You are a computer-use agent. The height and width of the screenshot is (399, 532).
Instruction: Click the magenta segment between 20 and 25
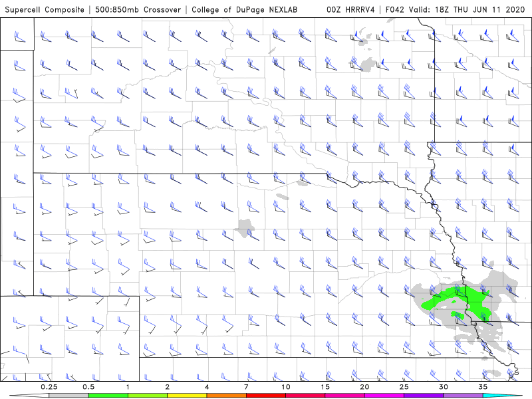(x=384, y=396)
